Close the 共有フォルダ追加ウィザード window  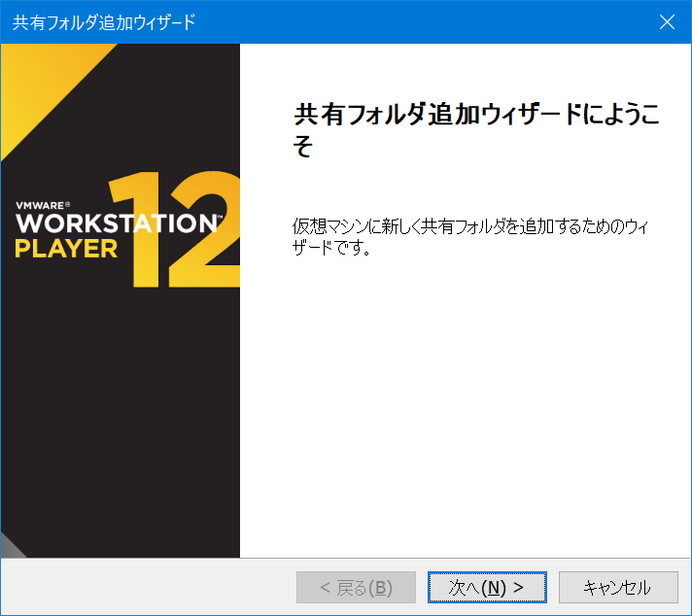click(x=667, y=21)
